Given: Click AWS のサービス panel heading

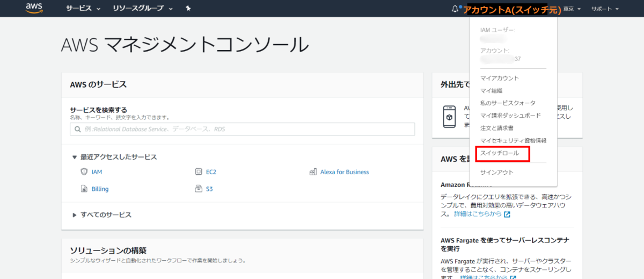Looking at the screenshot, I should [x=98, y=84].
